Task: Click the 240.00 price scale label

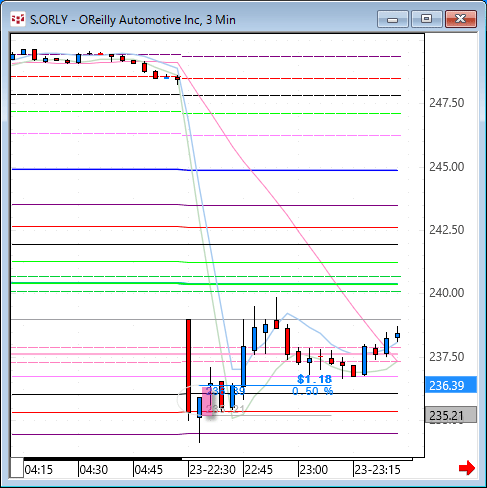Action: coord(446,293)
